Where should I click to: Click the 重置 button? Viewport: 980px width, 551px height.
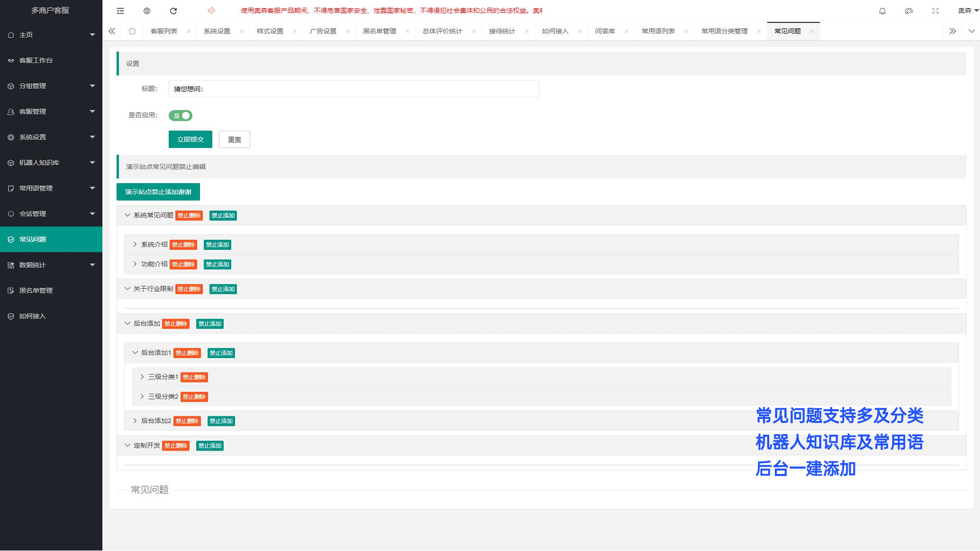click(x=234, y=139)
